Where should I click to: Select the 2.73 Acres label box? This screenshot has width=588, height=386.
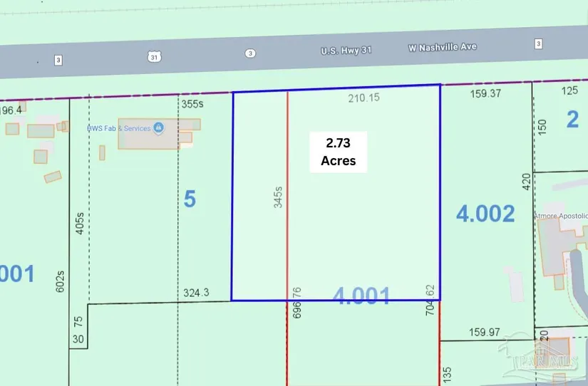339,152
